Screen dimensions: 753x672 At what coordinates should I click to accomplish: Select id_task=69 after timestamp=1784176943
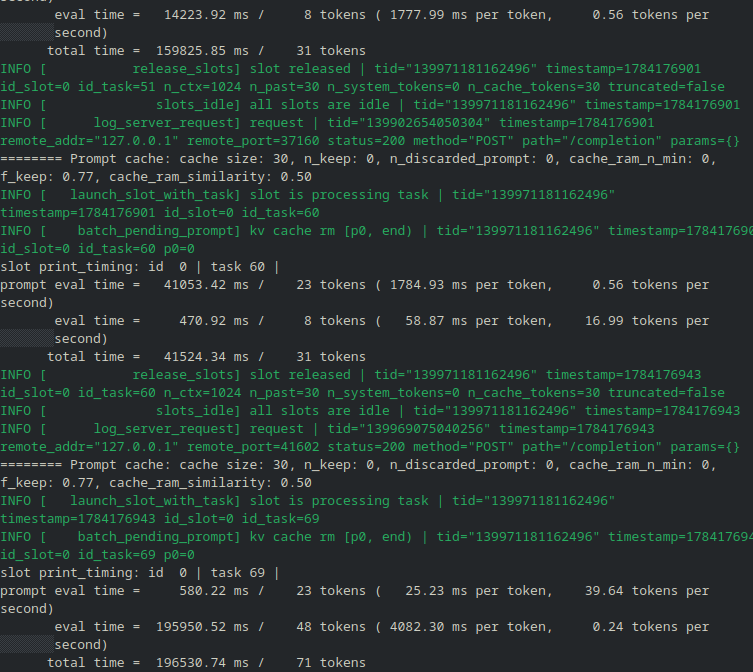click(x=280, y=519)
